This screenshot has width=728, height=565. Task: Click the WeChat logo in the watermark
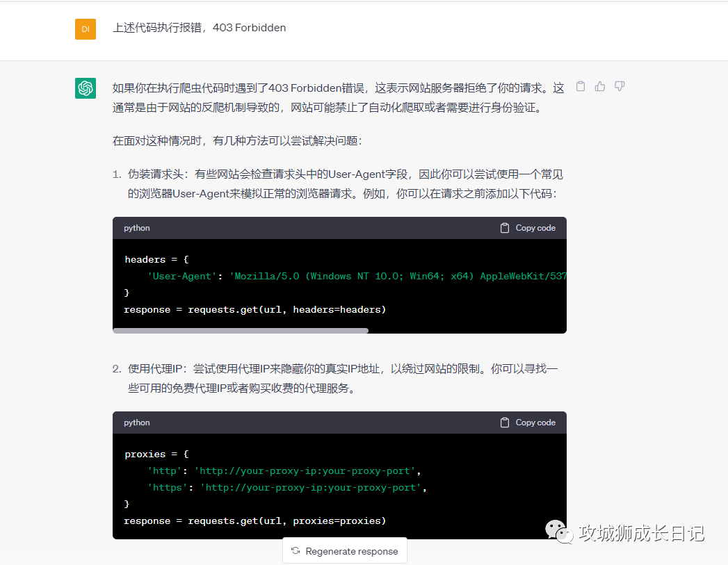tap(560, 532)
